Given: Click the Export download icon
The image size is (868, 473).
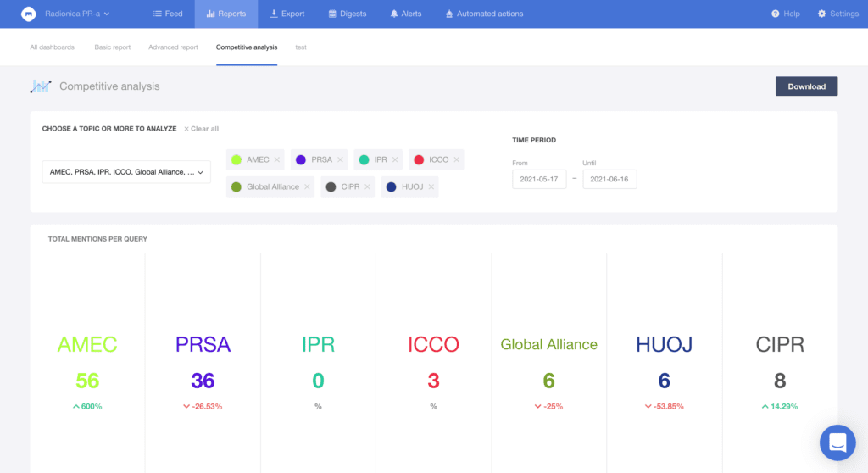Looking at the screenshot, I should point(274,14).
